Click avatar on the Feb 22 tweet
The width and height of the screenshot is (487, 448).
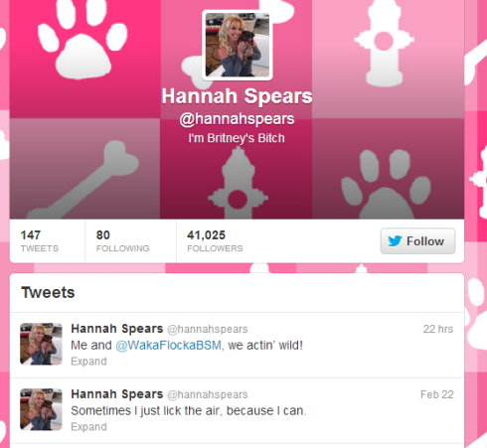(x=41, y=409)
